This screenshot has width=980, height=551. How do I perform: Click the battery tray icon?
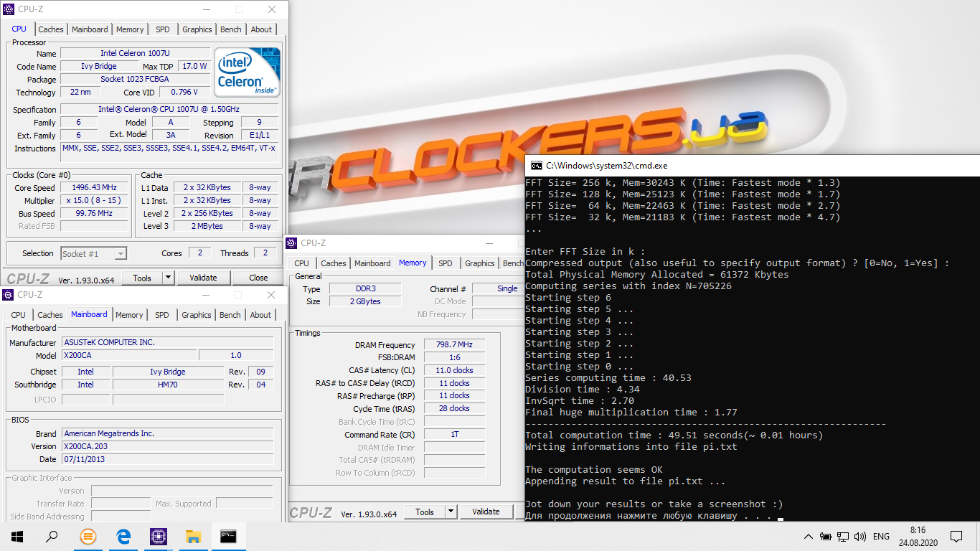[826, 536]
